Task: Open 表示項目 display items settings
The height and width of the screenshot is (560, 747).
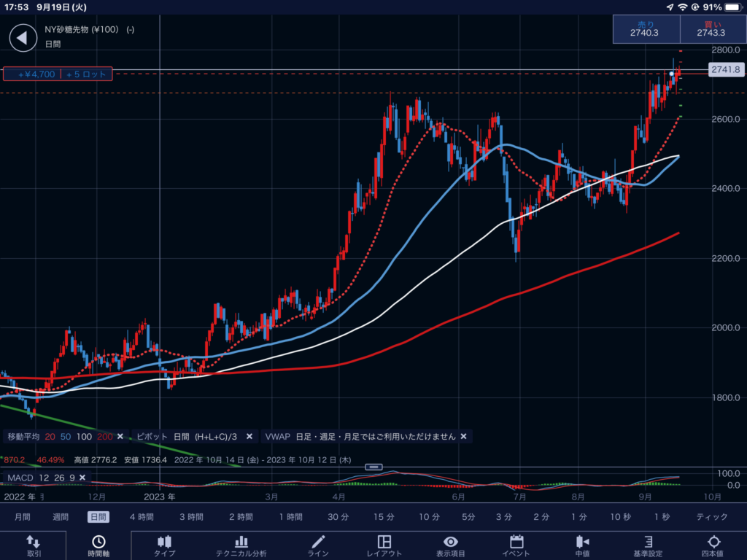Action: click(451, 545)
